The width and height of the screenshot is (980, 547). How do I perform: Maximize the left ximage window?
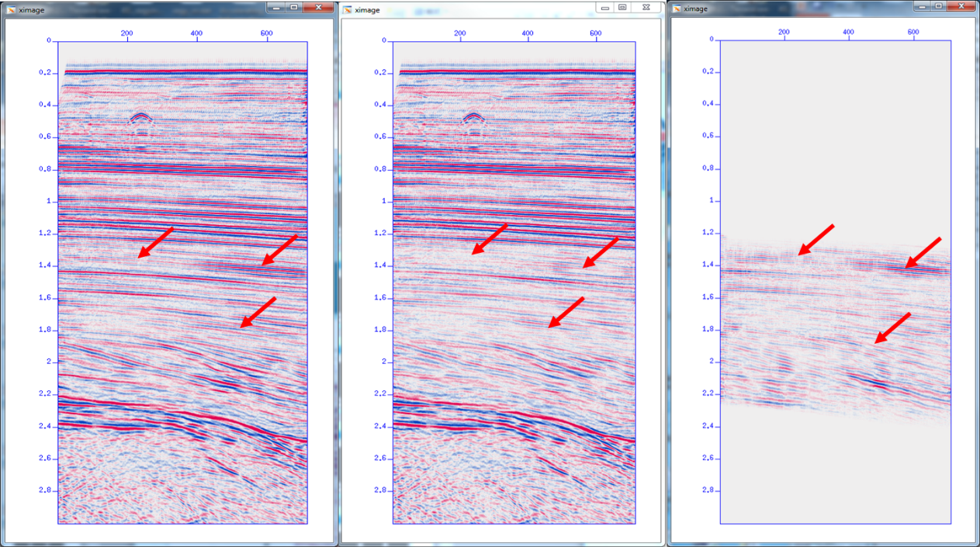point(293,6)
